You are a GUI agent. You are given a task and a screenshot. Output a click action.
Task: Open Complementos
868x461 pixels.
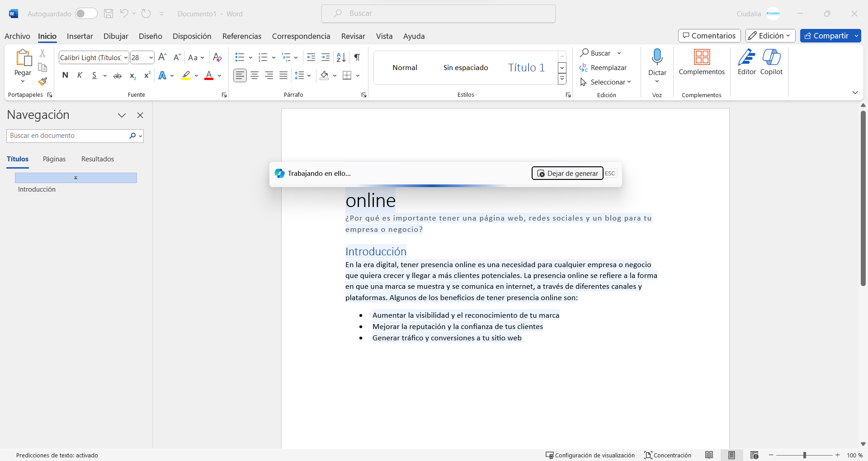(701, 63)
